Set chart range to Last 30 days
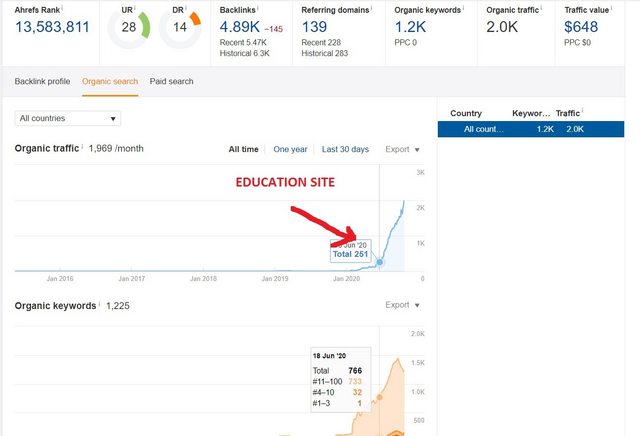Image resolution: width=640 pixels, height=436 pixels. tap(345, 149)
